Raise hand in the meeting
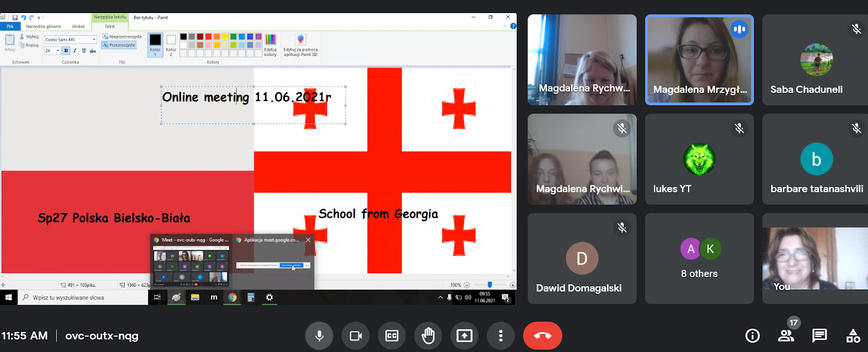The image size is (868, 352). [x=428, y=336]
